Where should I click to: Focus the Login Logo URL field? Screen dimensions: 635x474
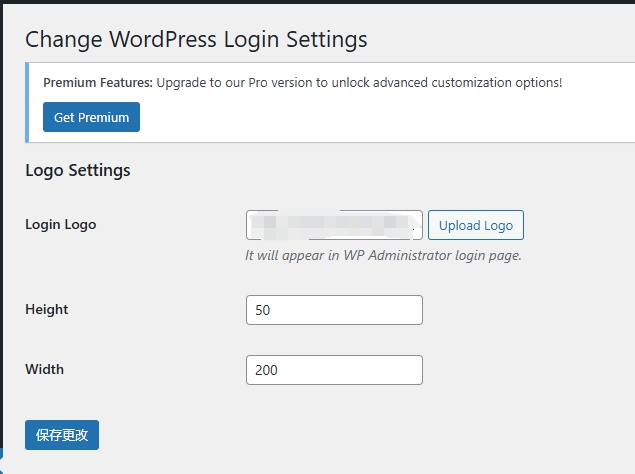pos(334,225)
